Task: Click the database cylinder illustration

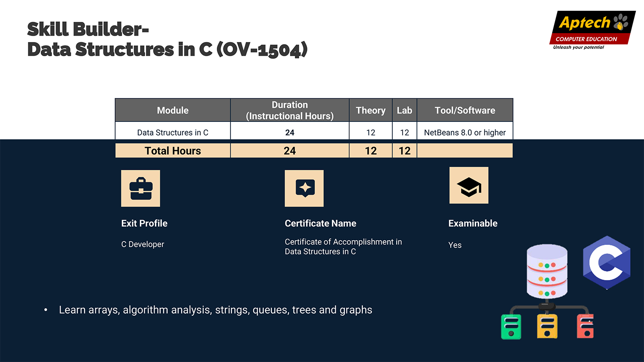Action: point(547,271)
